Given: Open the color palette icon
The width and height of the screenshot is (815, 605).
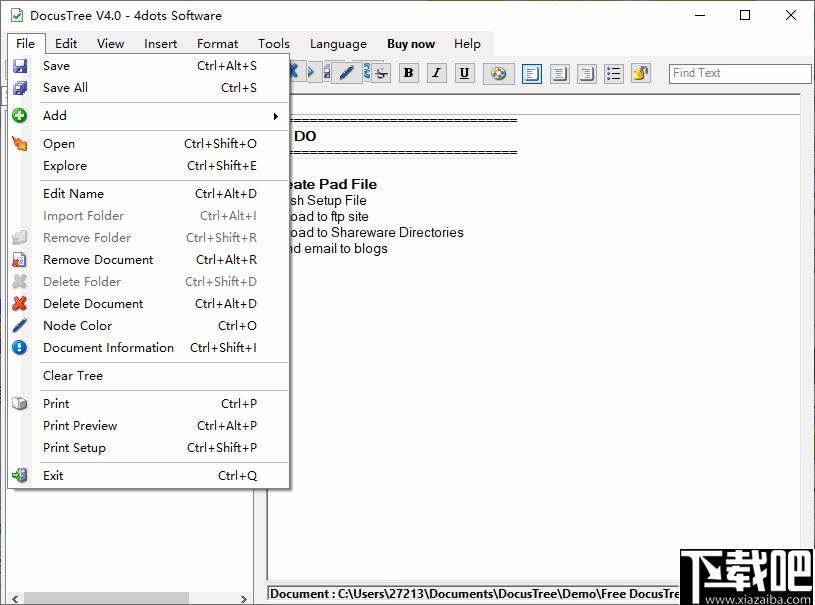Looking at the screenshot, I should 498,73.
